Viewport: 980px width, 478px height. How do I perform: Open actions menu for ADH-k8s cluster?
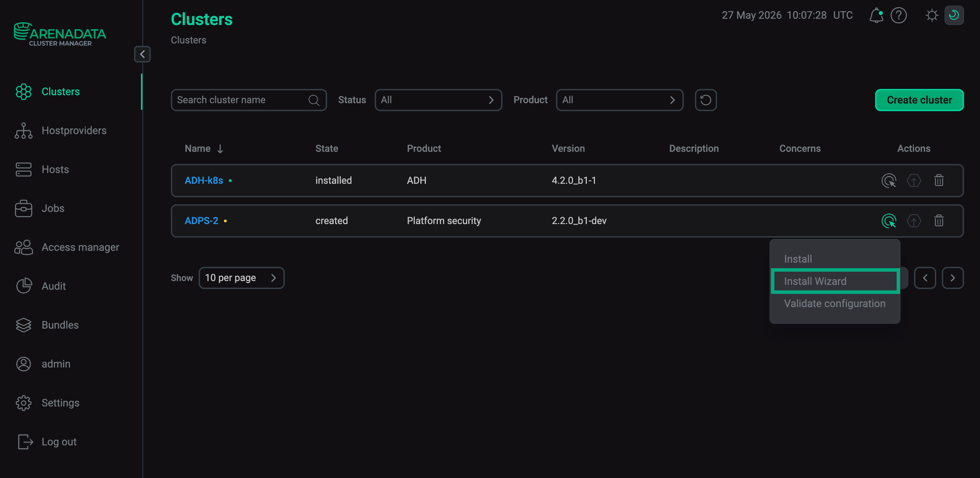click(x=889, y=180)
